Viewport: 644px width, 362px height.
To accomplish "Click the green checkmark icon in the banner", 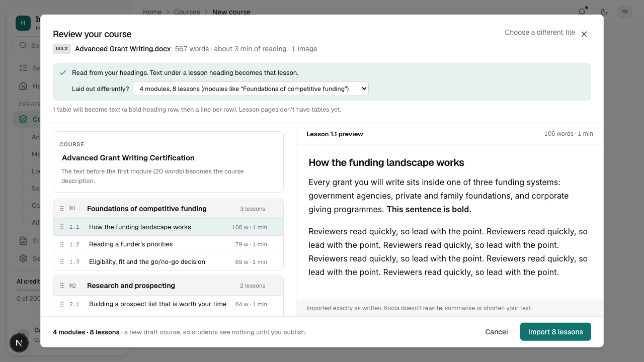I will pos(63,73).
